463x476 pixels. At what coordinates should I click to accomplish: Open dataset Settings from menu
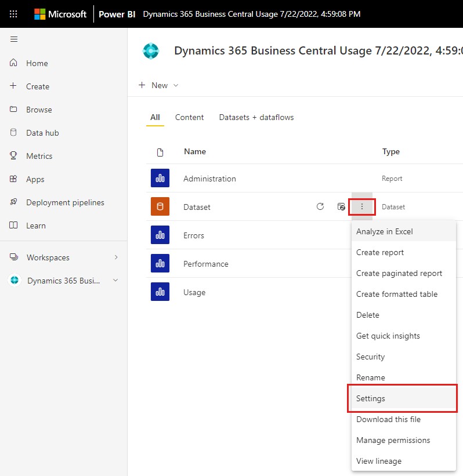click(x=404, y=398)
